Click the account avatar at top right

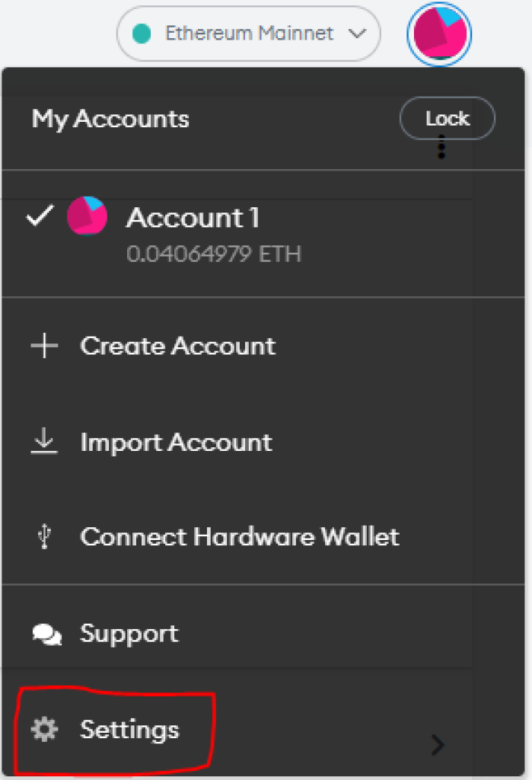click(439, 34)
